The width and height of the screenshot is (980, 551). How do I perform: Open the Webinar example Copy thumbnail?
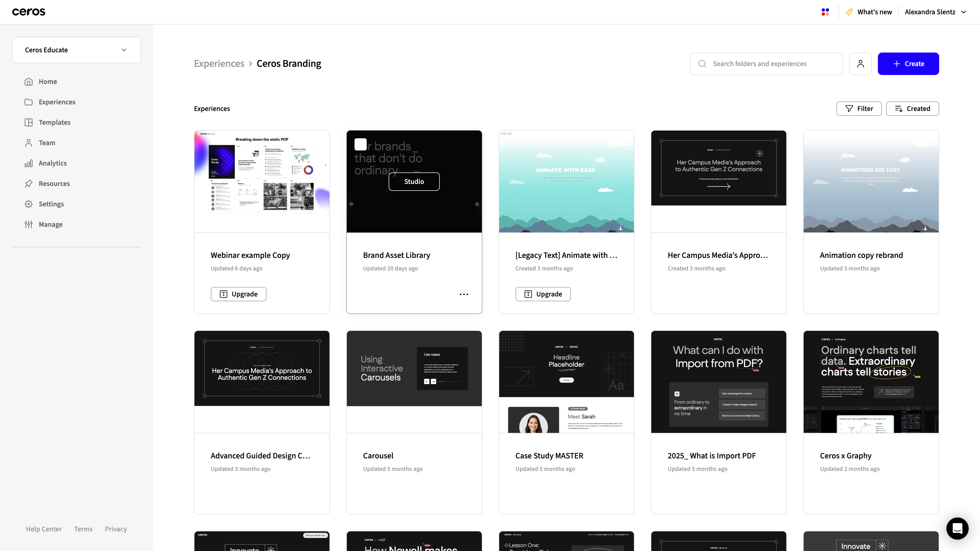pyautogui.click(x=262, y=182)
